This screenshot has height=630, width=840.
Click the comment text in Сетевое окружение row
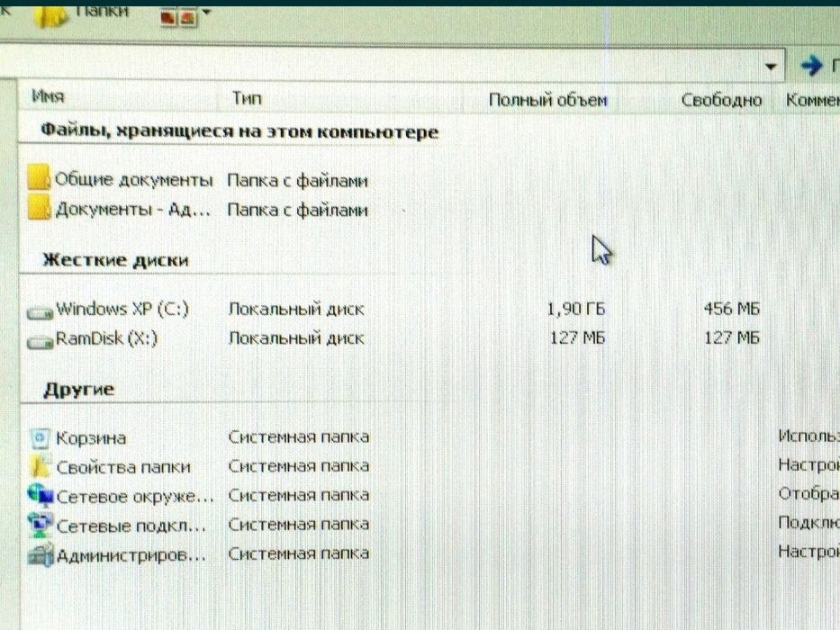808,493
